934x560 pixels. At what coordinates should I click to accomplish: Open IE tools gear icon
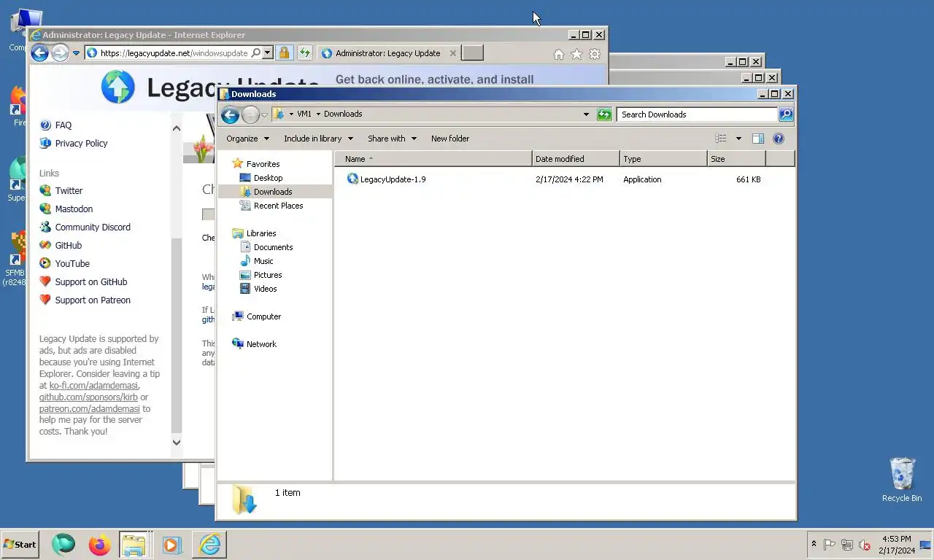coord(595,54)
